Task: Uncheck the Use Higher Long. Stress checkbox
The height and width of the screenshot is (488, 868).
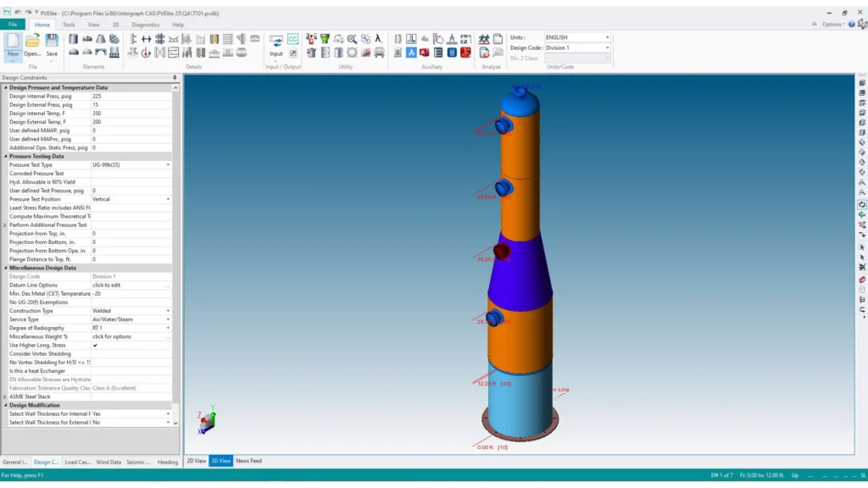Action: [x=95, y=346]
